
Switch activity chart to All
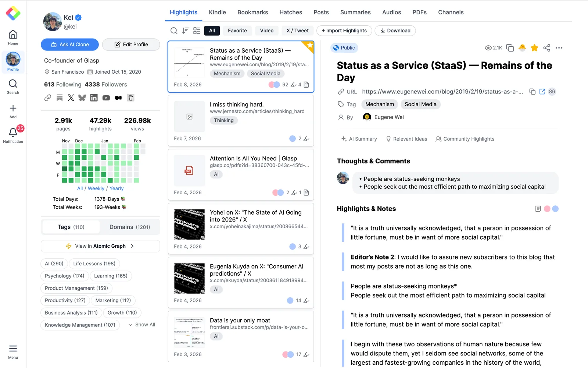tap(80, 188)
